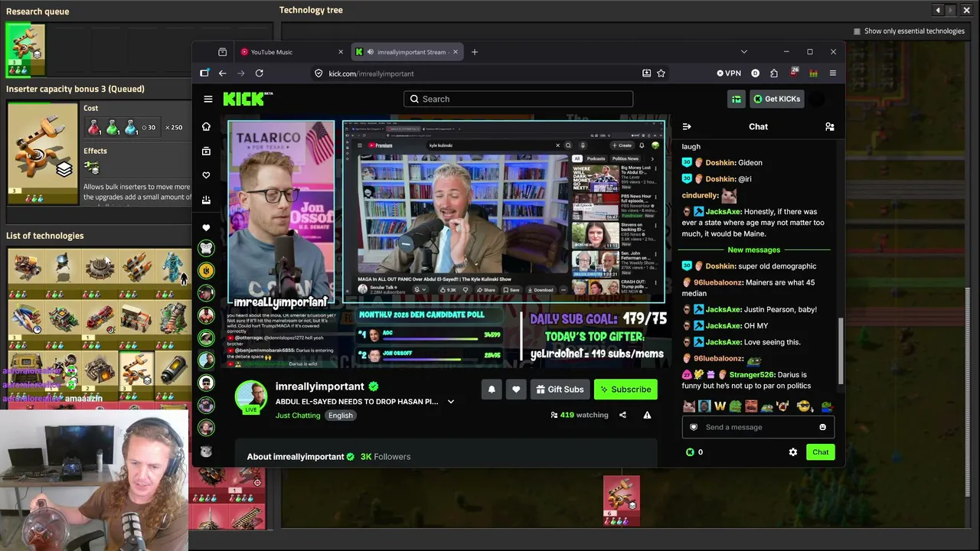
Task: Share the imreallyimportant stream
Action: pos(622,415)
